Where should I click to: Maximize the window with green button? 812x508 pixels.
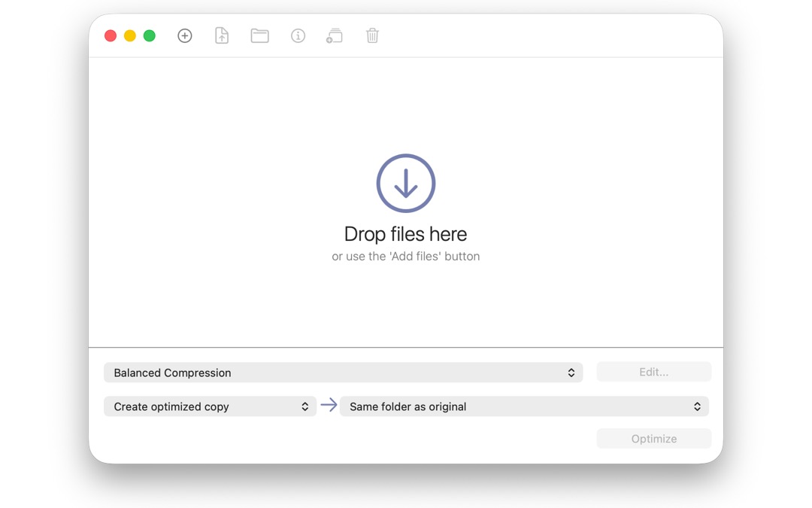(150, 36)
